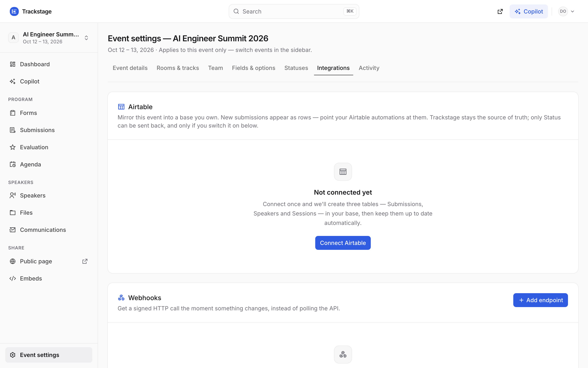Image resolution: width=588 pixels, height=368 pixels.
Task: Open Communications in the sidebar
Action: pos(49,230)
